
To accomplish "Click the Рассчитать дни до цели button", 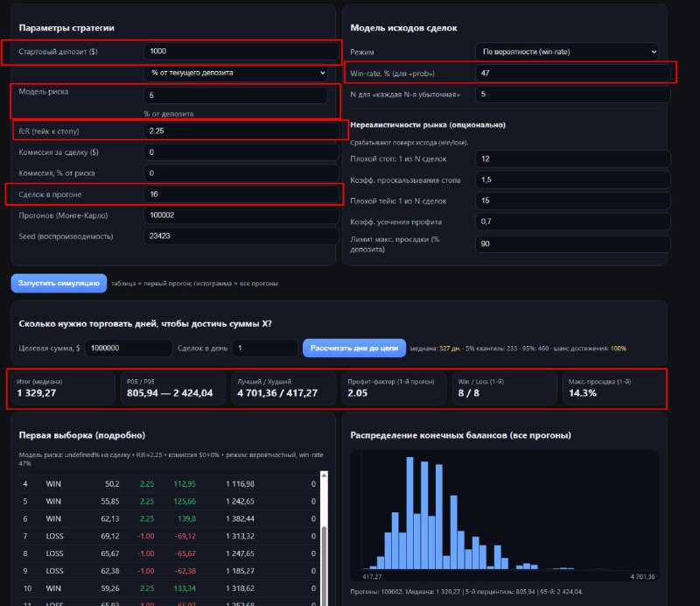I will 354,348.
